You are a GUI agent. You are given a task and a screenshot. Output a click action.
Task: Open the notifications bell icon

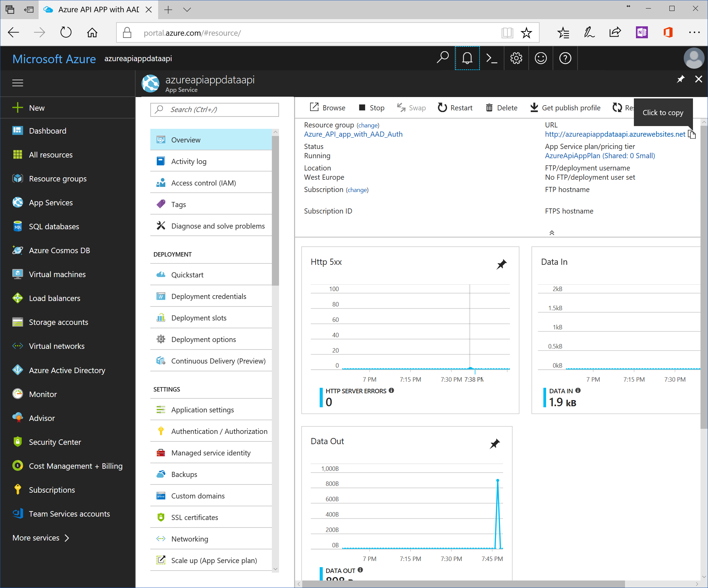tap(467, 58)
